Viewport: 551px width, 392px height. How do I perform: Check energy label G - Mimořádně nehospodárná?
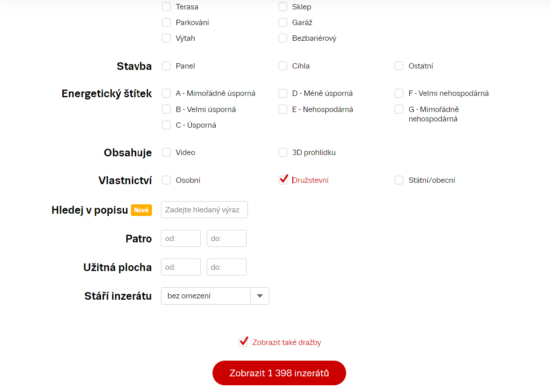(399, 109)
